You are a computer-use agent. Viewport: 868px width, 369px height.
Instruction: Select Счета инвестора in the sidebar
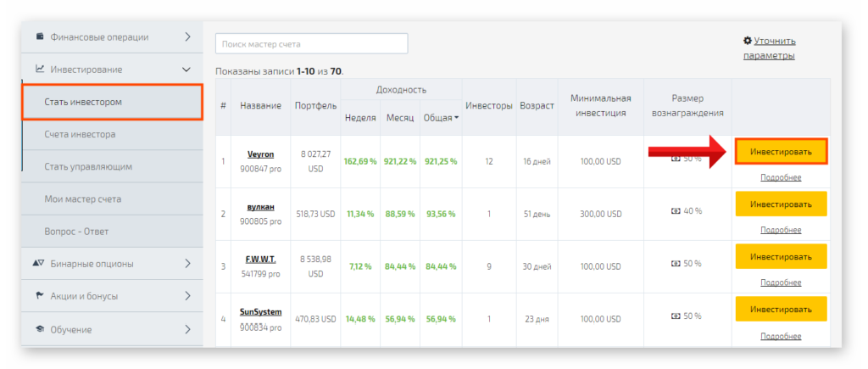point(80,134)
